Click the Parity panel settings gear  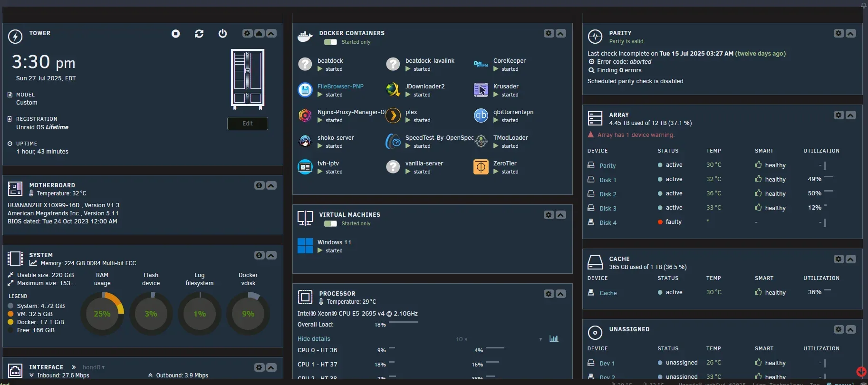coord(839,33)
